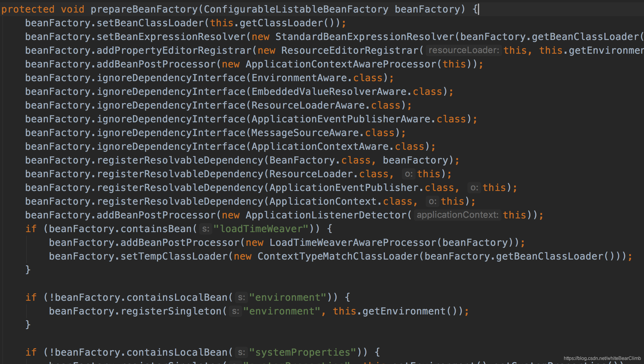Click BeanFactory.class in registerResolvableDependency
This screenshot has width=644, height=364.
[x=320, y=160]
